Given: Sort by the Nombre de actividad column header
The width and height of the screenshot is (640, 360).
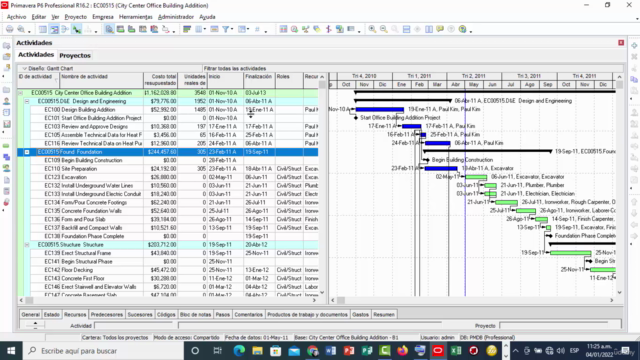Looking at the screenshot, I should (x=102, y=80).
